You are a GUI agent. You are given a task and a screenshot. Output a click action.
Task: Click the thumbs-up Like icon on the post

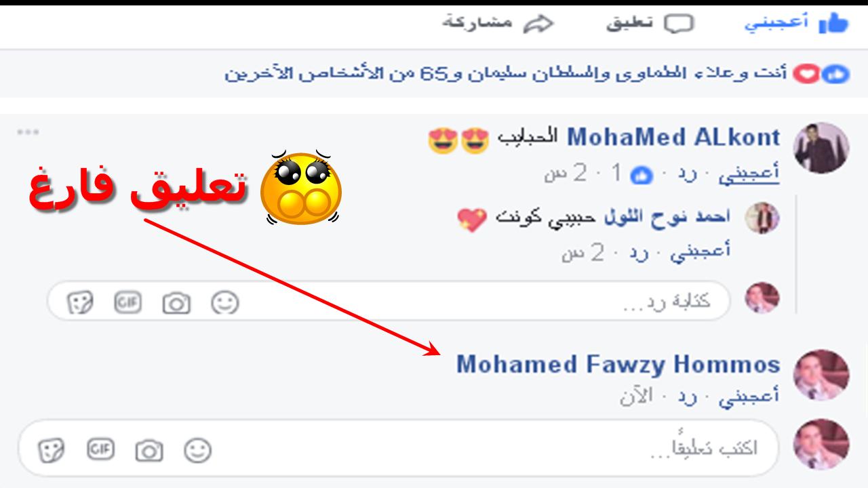click(834, 24)
